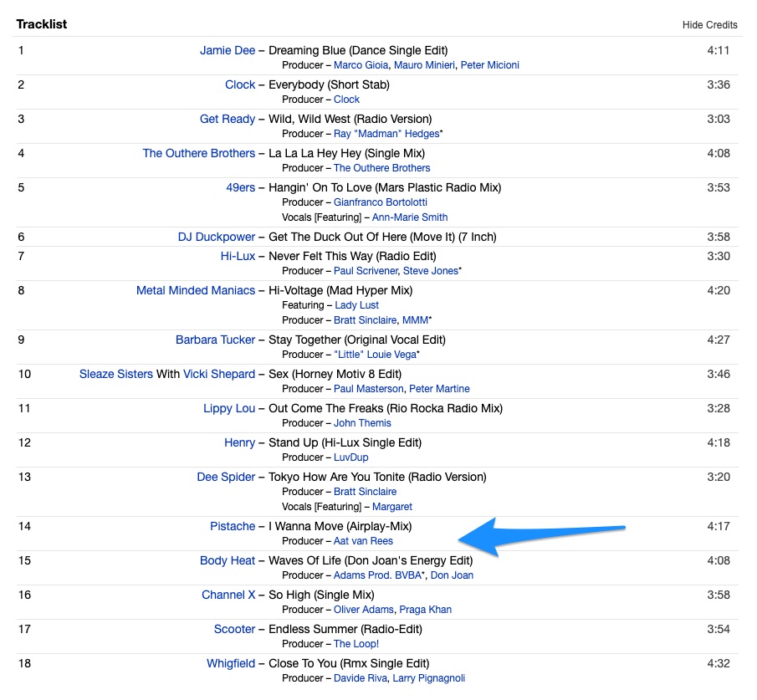Open Lippy Lou artist link
Image resolution: width=757 pixels, height=700 pixels.
pos(229,408)
